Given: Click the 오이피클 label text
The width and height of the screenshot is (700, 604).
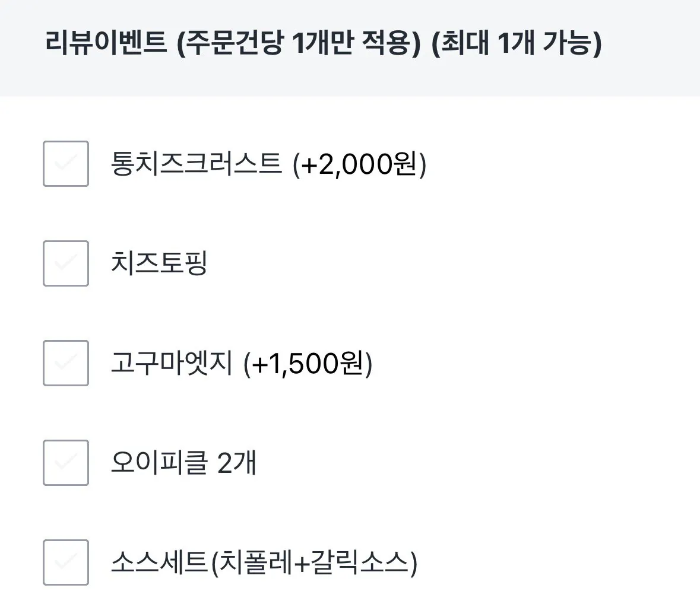Looking at the screenshot, I should pyautogui.click(x=159, y=463).
